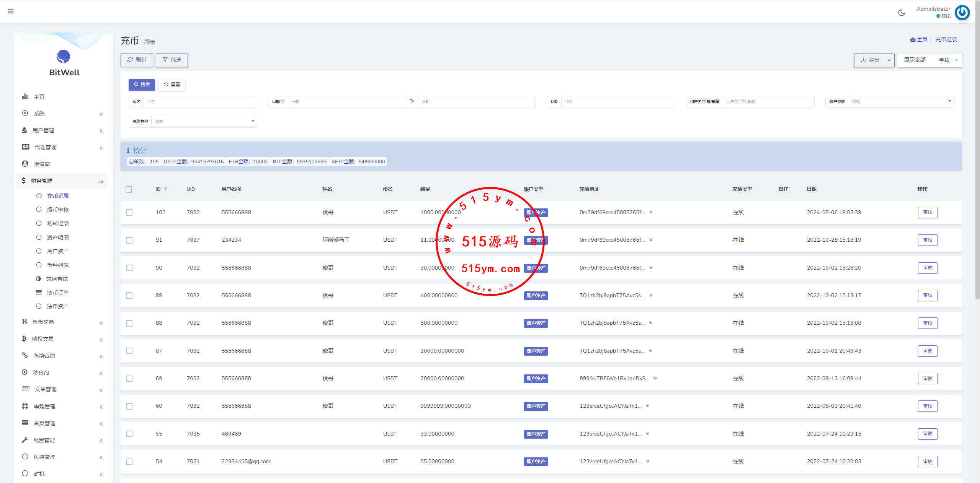The image size is (980, 483).
Task: Tick the checkbox for record 91
Action: click(x=129, y=240)
